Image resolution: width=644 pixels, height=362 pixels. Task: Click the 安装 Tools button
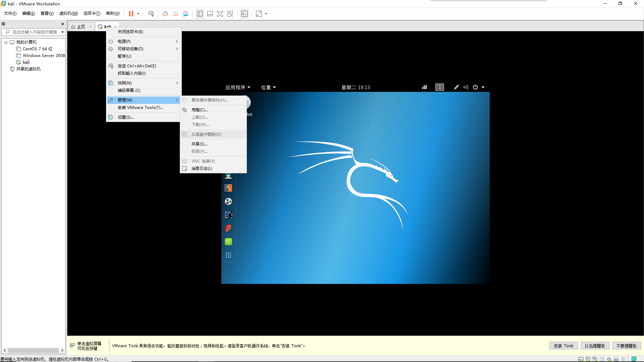563,346
